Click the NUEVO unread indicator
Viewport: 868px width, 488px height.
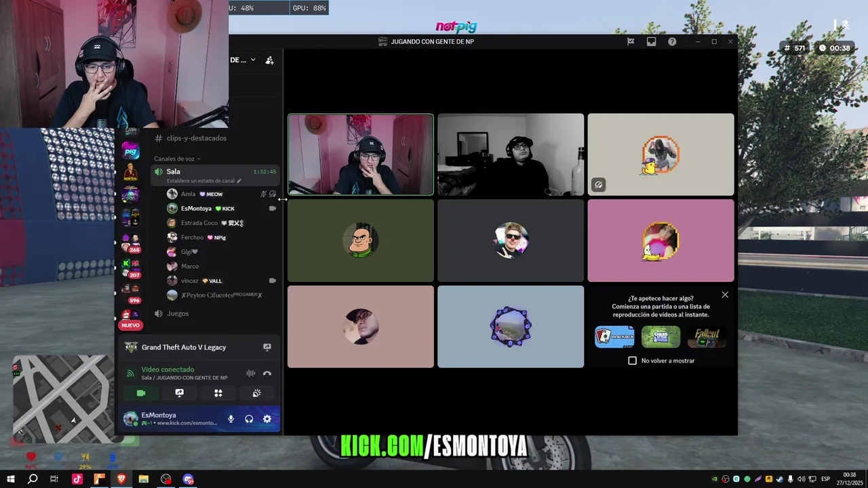(131, 325)
